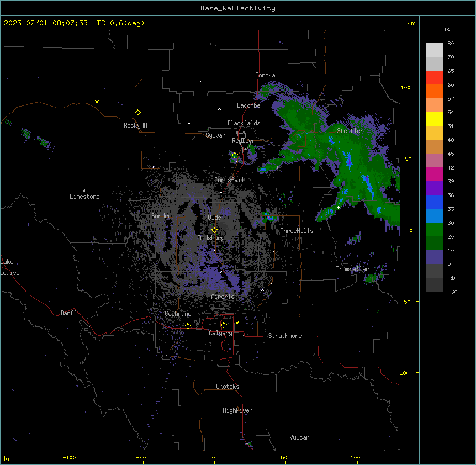Viewport: 476px width, 465px height.
Task: Select the green 30-20 dBZ legend color
Action: tap(434, 230)
